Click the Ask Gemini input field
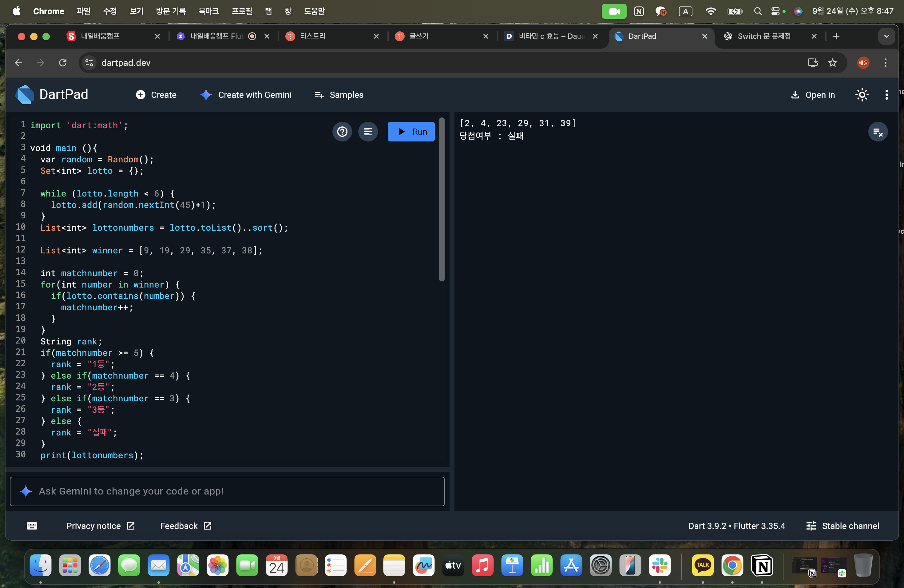This screenshot has width=904, height=588. point(227,491)
